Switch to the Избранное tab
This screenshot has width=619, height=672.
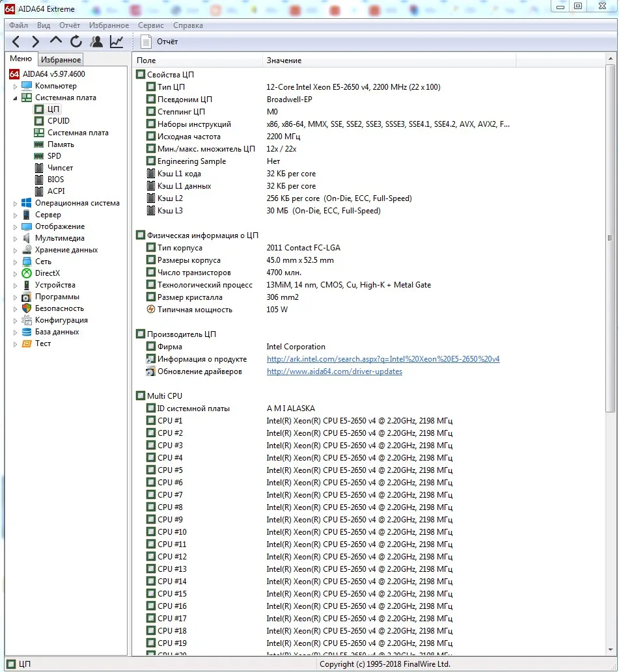(x=61, y=60)
